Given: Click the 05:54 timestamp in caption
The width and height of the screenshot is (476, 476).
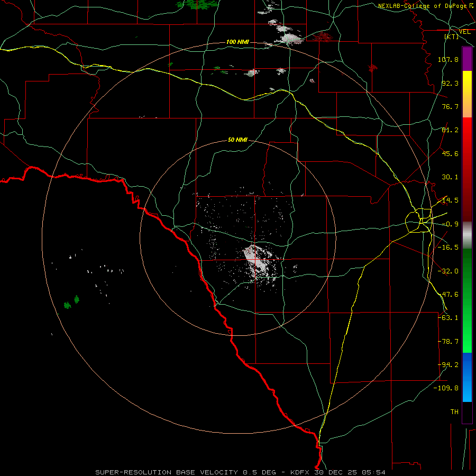Looking at the screenshot, I should 374,472.
